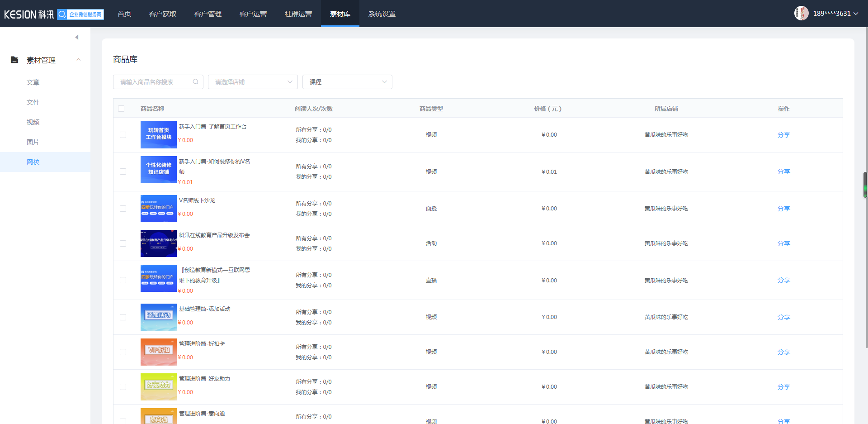Toggle the select-all checkbox in table header
This screenshot has height=424, width=868.
tap(121, 109)
